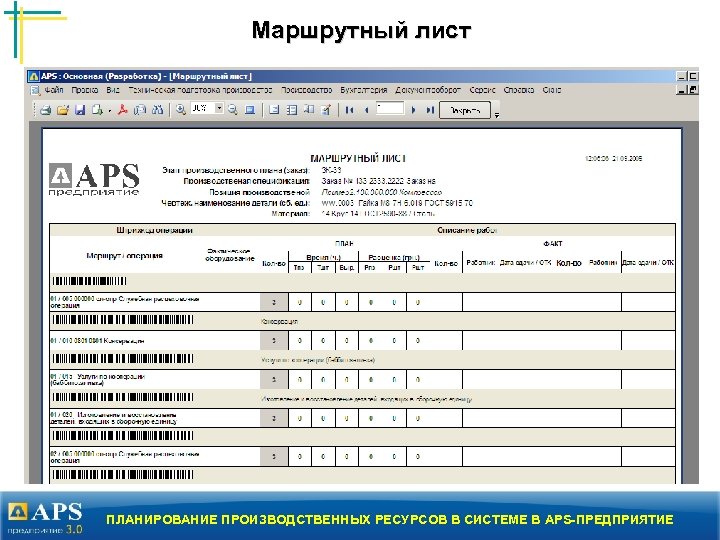
Task: Click the Zoom Out magnifier icon
Action: point(233,110)
